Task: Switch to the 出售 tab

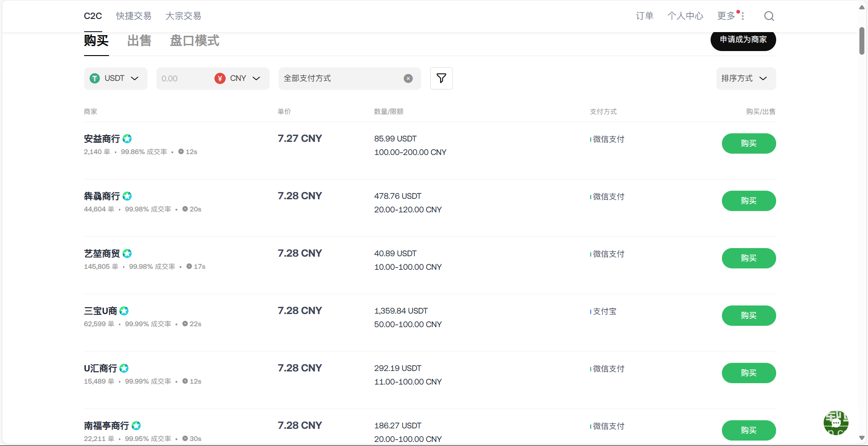Action: coord(139,41)
